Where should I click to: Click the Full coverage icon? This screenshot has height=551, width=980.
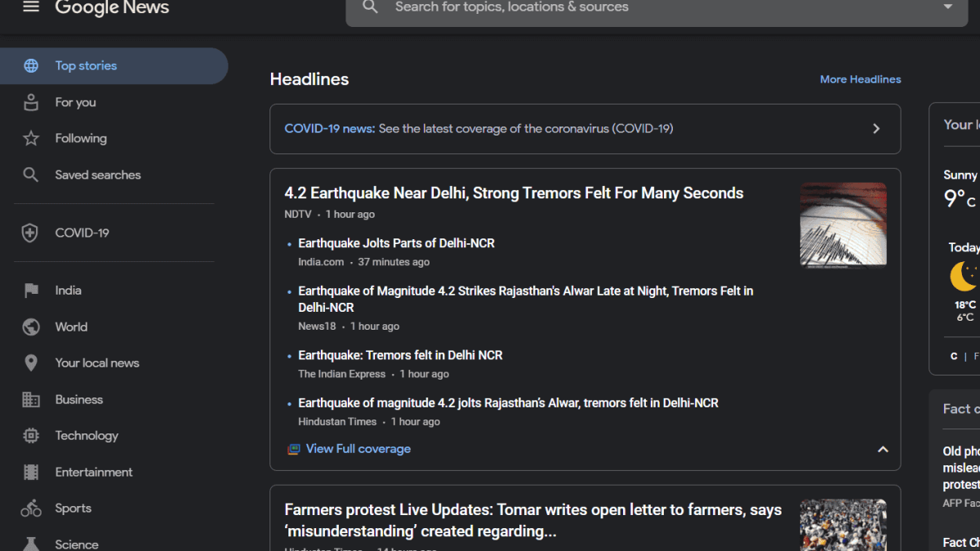[x=294, y=449]
